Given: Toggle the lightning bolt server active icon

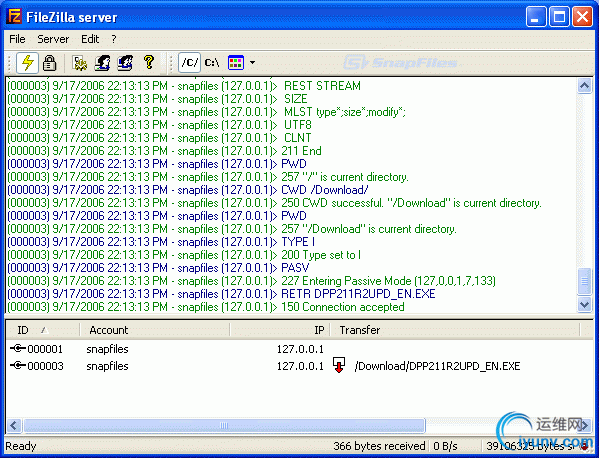Looking at the screenshot, I should pos(27,63).
